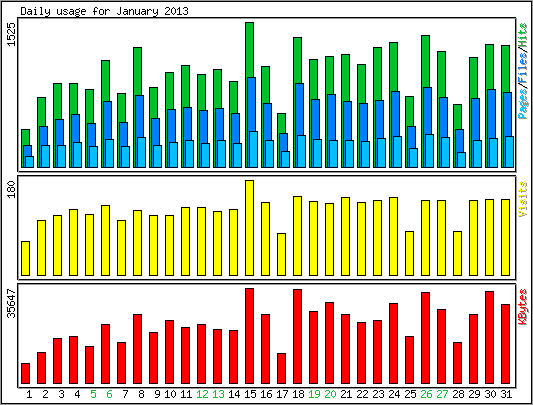
Task: Click the day 1 x-axis label
Action: 29,394
